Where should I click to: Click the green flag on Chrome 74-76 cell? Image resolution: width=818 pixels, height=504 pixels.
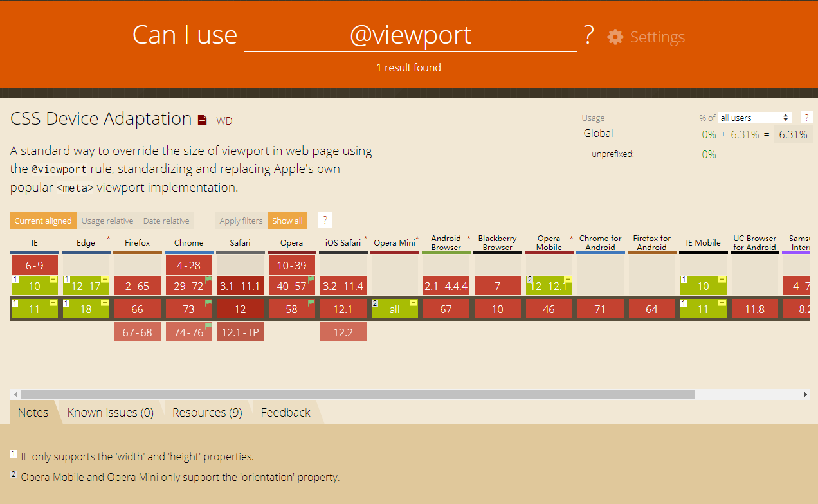point(208,325)
